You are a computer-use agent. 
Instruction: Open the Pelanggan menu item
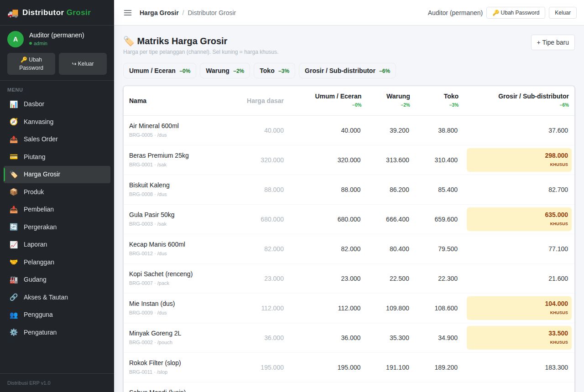pyautogui.click(x=57, y=262)
